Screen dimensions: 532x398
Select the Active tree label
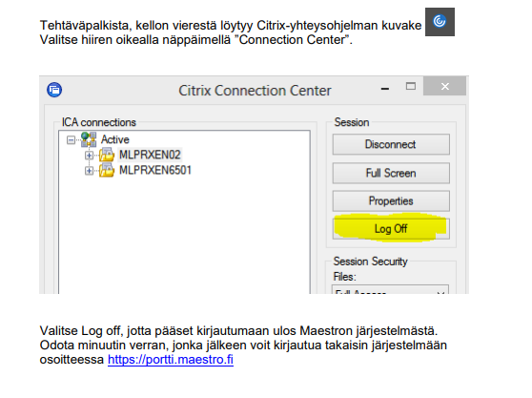tap(115, 139)
